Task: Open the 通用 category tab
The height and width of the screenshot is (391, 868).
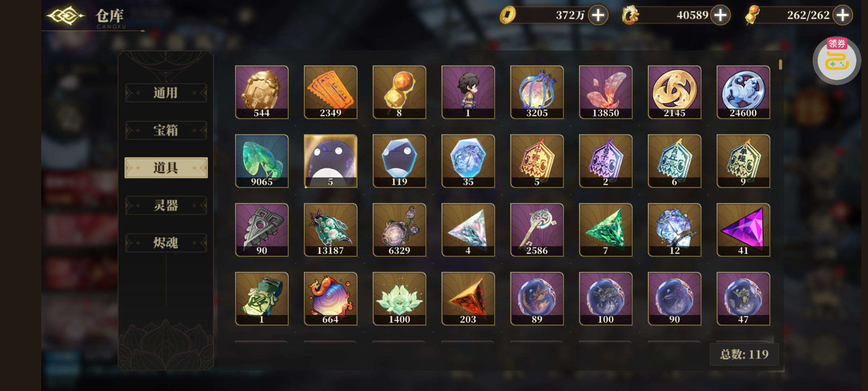Action: click(166, 93)
